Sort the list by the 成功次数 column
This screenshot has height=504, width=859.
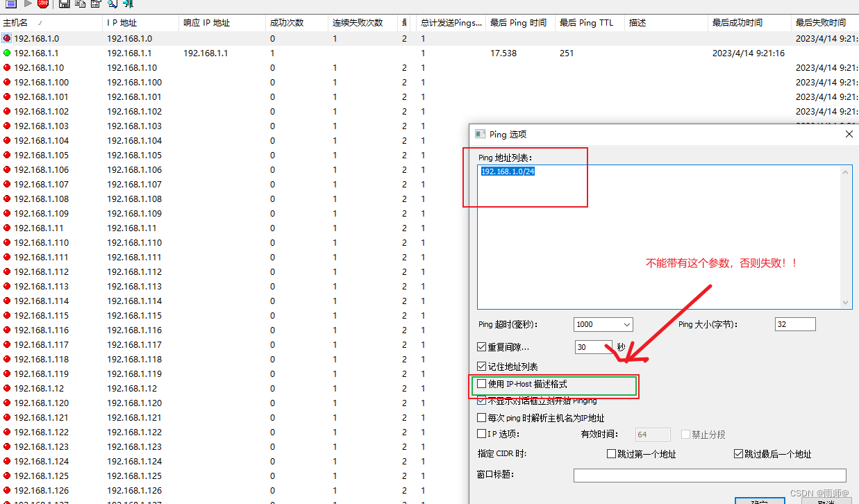tap(286, 22)
